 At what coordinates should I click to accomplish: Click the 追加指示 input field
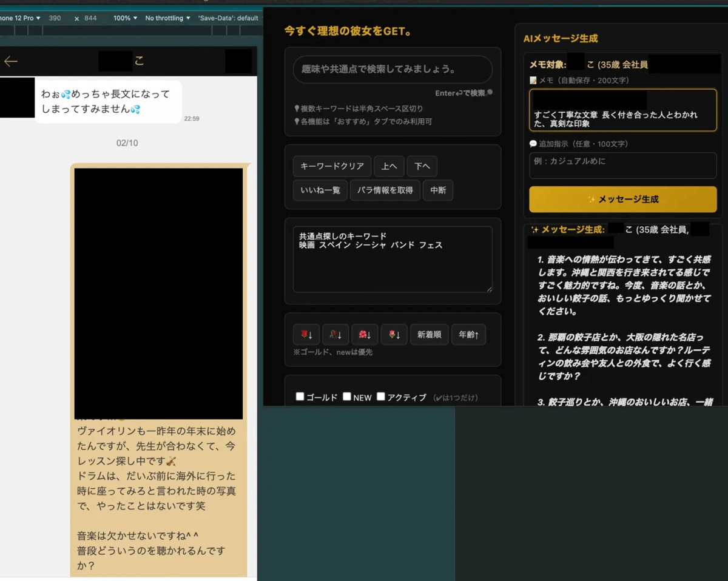tap(623, 165)
